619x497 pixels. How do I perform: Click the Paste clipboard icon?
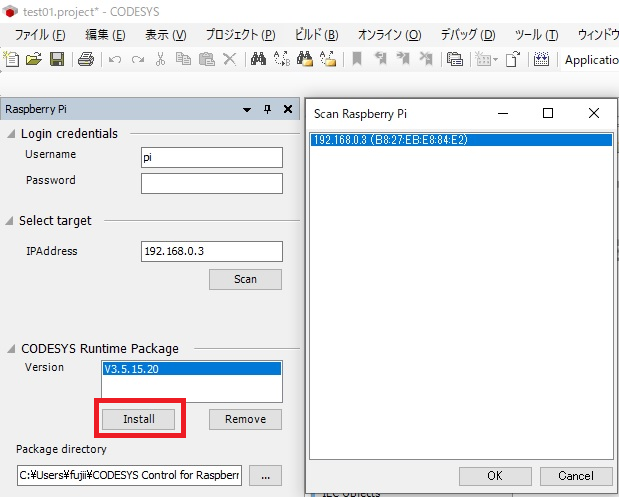206,59
